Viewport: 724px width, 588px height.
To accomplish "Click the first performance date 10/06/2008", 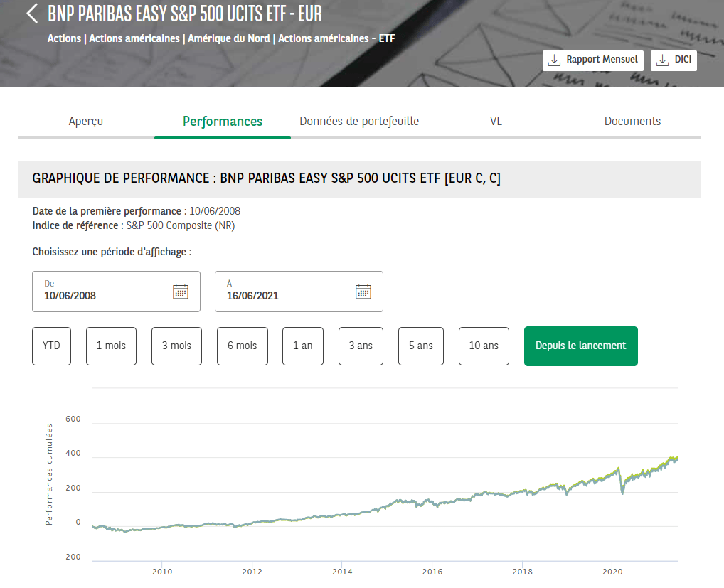I will click(x=215, y=211).
